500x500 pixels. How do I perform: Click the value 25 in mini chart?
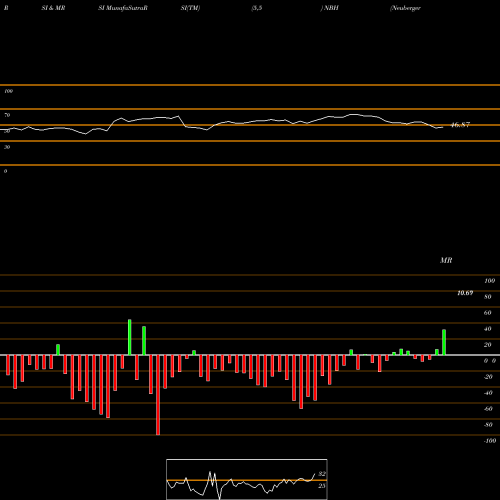click(x=322, y=486)
